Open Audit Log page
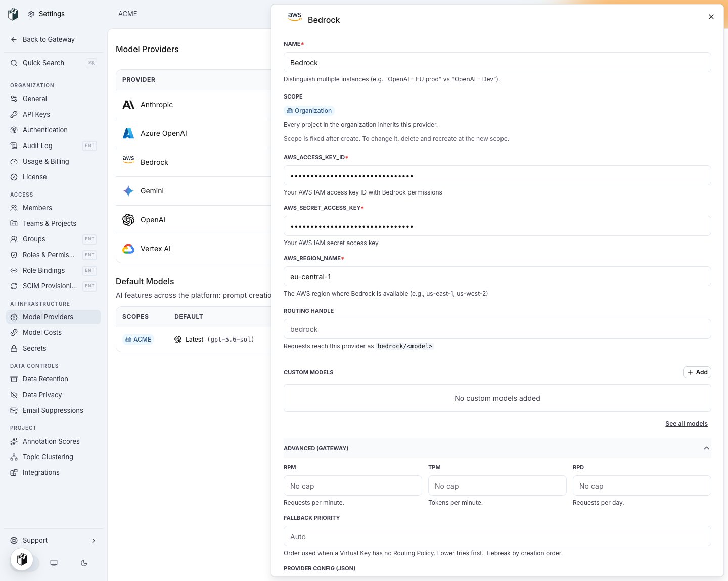 tap(54, 146)
